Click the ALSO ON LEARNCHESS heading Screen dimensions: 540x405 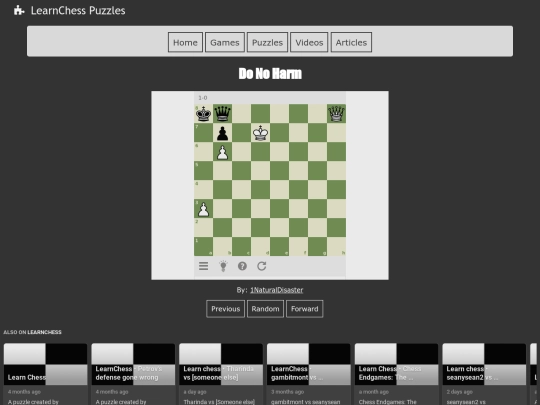tap(32, 332)
